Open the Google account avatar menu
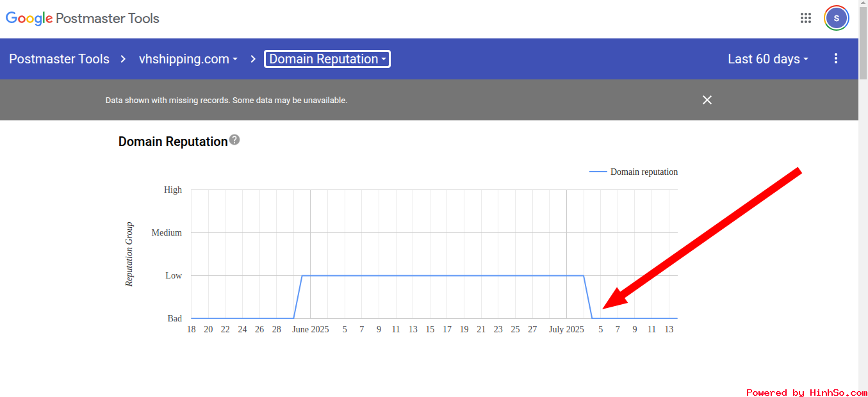Screen dimensions: 868x397 click(x=837, y=18)
